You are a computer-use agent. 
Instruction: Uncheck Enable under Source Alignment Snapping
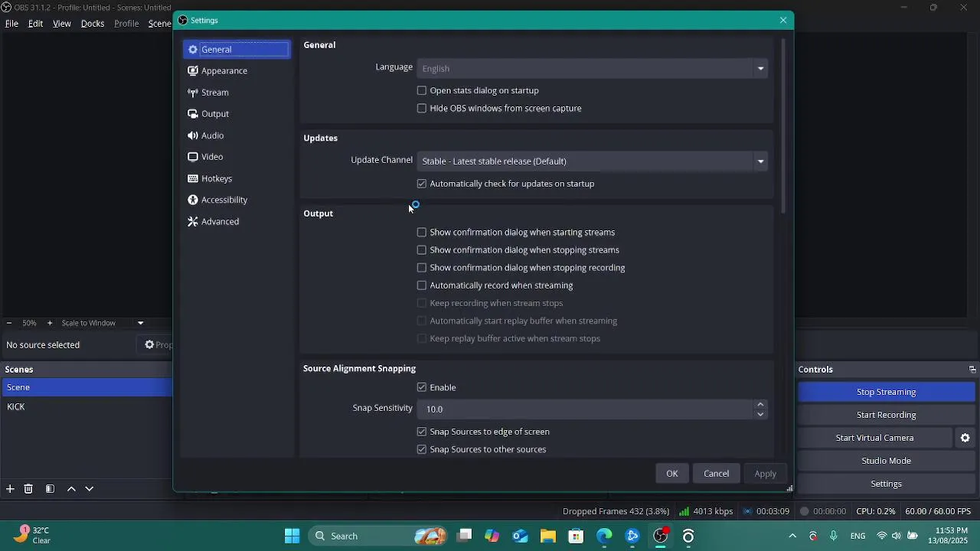click(422, 387)
